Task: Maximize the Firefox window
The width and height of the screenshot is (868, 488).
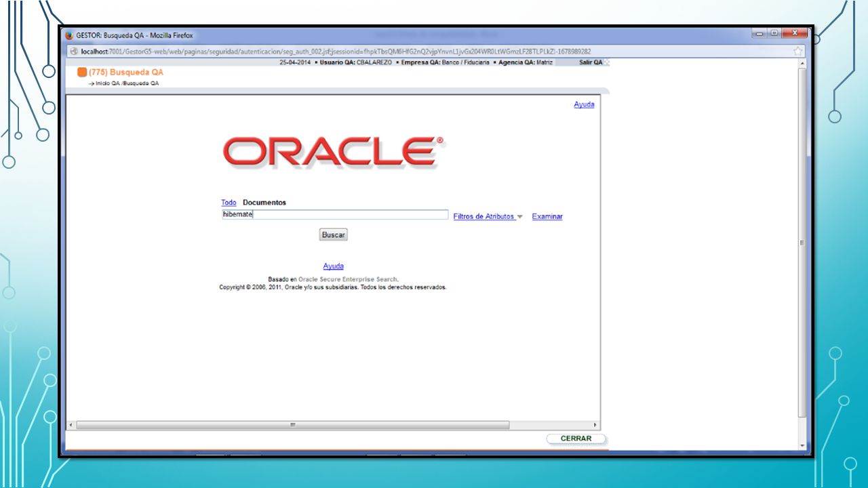Action: pyautogui.click(x=774, y=33)
